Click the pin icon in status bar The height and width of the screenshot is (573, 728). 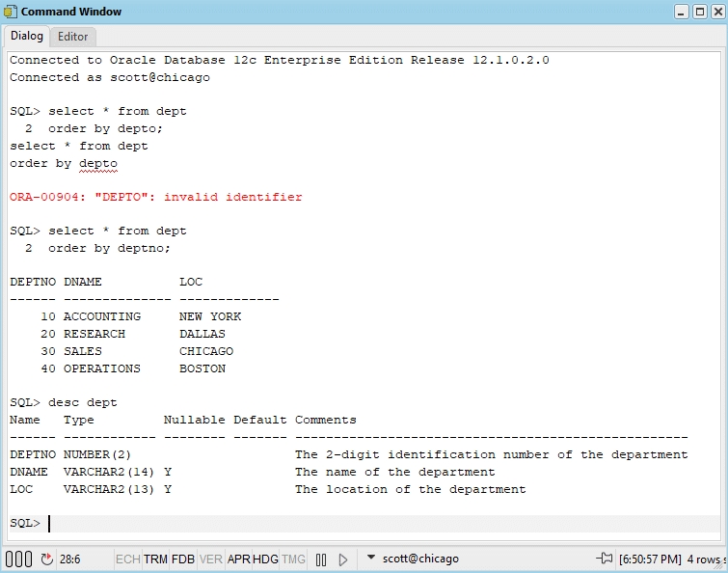pos(605,559)
